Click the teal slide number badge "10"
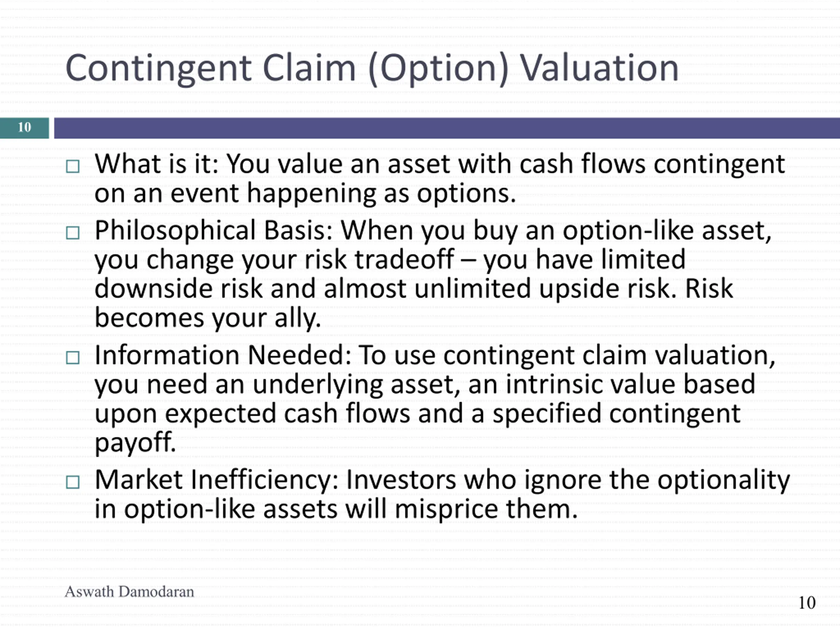This screenshot has width=840, height=630. [x=24, y=128]
